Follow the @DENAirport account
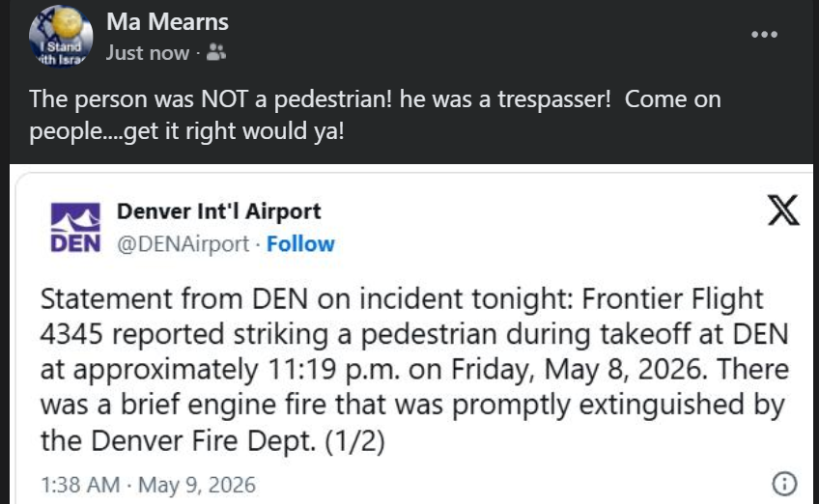This screenshot has width=819, height=504. pyautogui.click(x=300, y=244)
